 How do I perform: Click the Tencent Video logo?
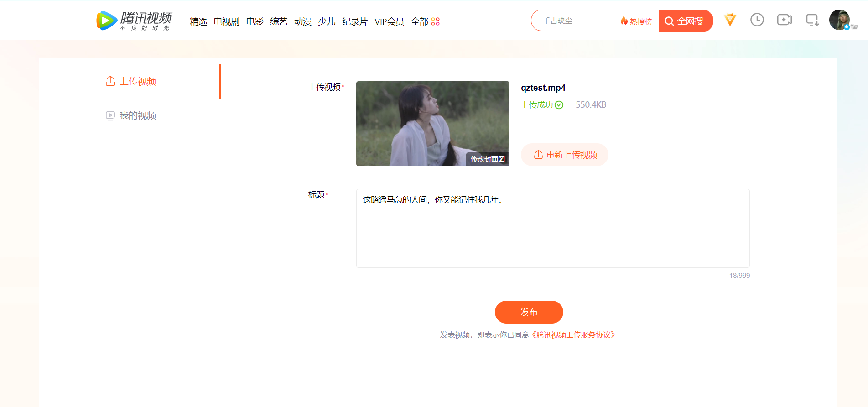[134, 21]
